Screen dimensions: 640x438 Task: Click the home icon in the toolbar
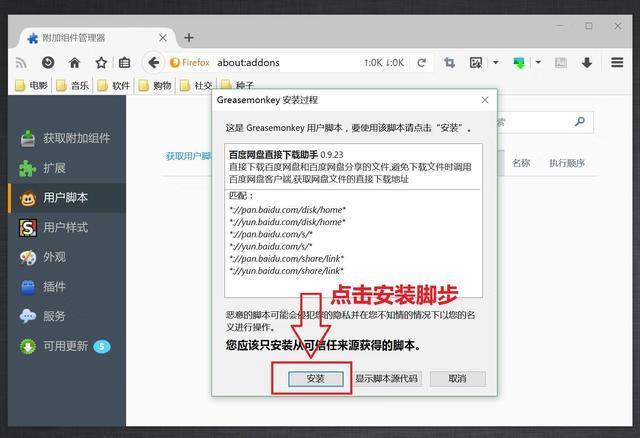click(x=74, y=62)
